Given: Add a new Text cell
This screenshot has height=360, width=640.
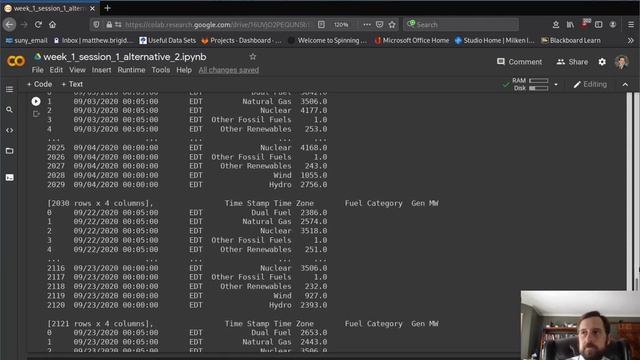Looking at the screenshot, I should [72, 84].
